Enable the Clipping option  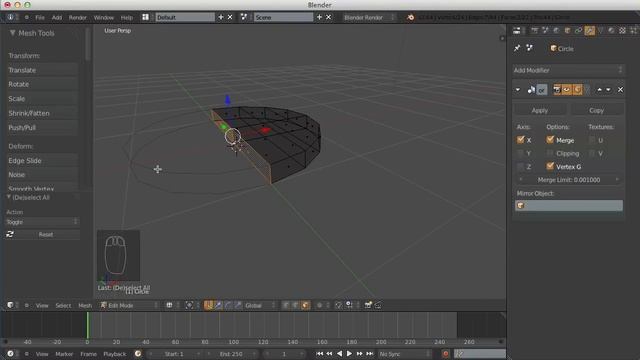pyautogui.click(x=550, y=153)
